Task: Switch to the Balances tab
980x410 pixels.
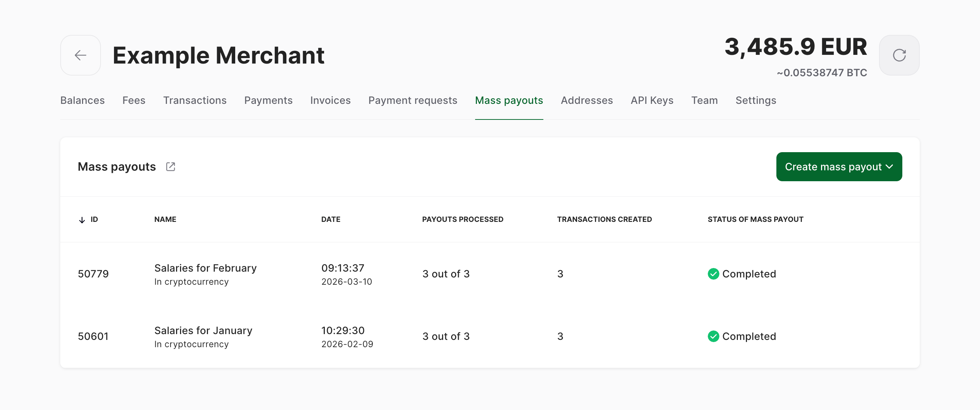Action: tap(82, 100)
